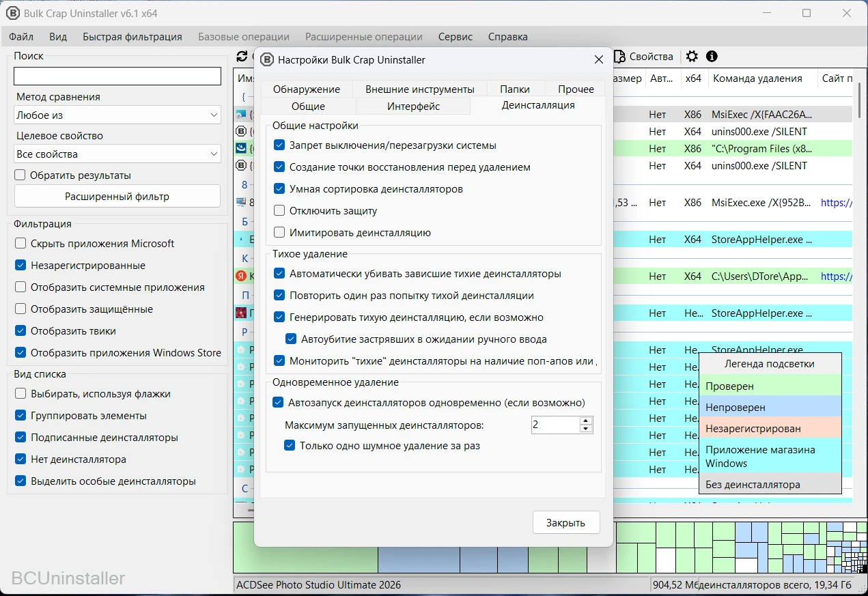Check 'Скрыть приложения Microsoft' filter
This screenshot has height=596, width=868.
click(20, 244)
